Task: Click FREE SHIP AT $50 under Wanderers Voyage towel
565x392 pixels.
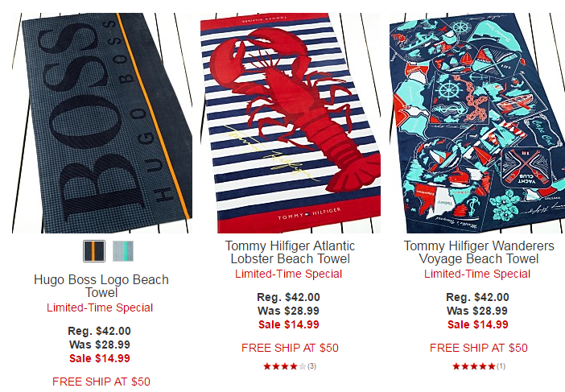Action: 479,348
